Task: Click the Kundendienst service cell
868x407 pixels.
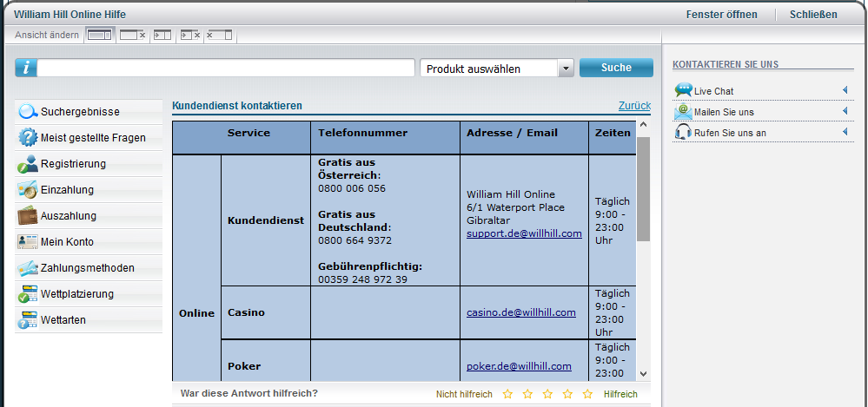Action: click(x=266, y=220)
